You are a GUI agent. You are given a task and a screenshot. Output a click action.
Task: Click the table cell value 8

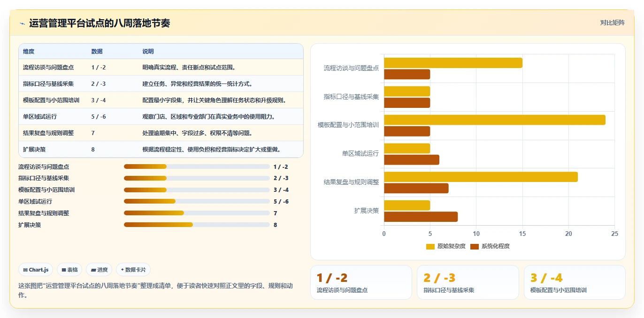click(93, 149)
